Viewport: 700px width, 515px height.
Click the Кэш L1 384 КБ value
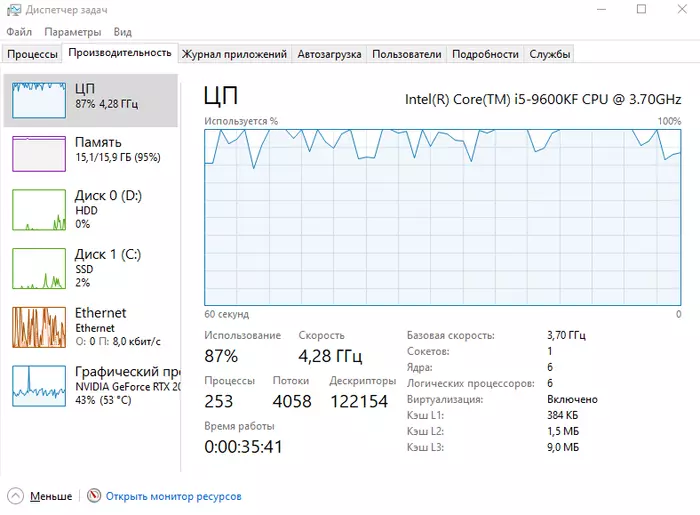tap(562, 415)
